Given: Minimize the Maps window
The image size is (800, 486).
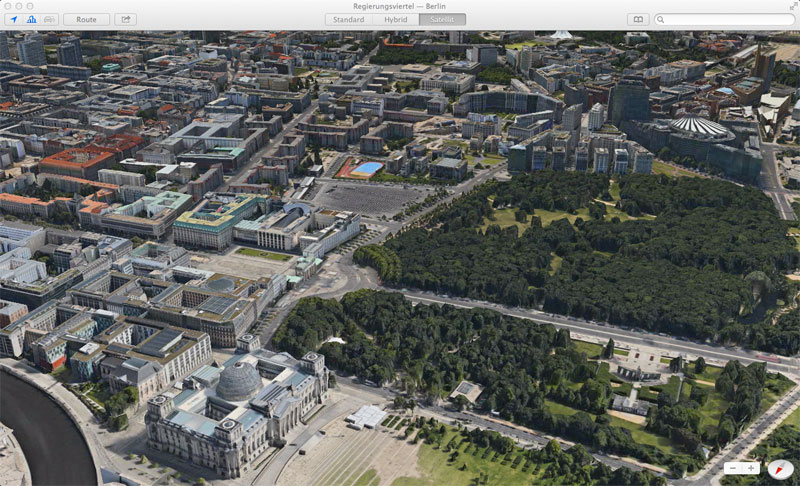Looking at the screenshot, I should tap(19, 6).
